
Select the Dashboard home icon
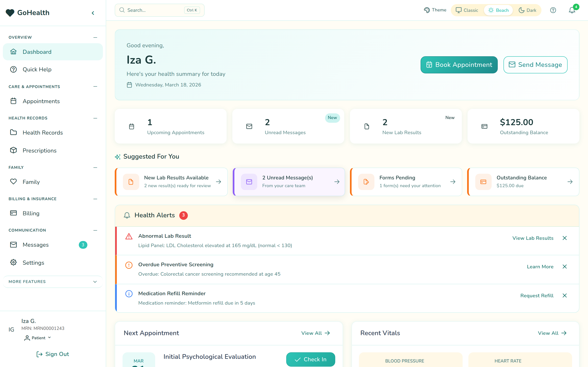13,52
